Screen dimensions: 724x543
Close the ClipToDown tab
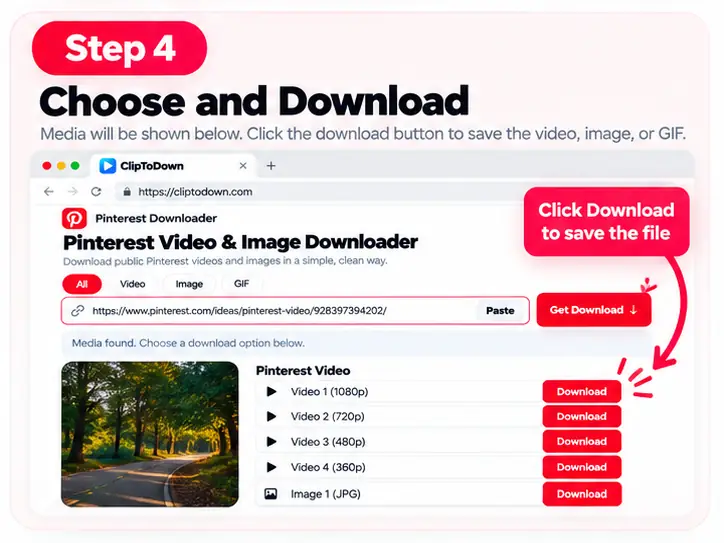tap(243, 165)
